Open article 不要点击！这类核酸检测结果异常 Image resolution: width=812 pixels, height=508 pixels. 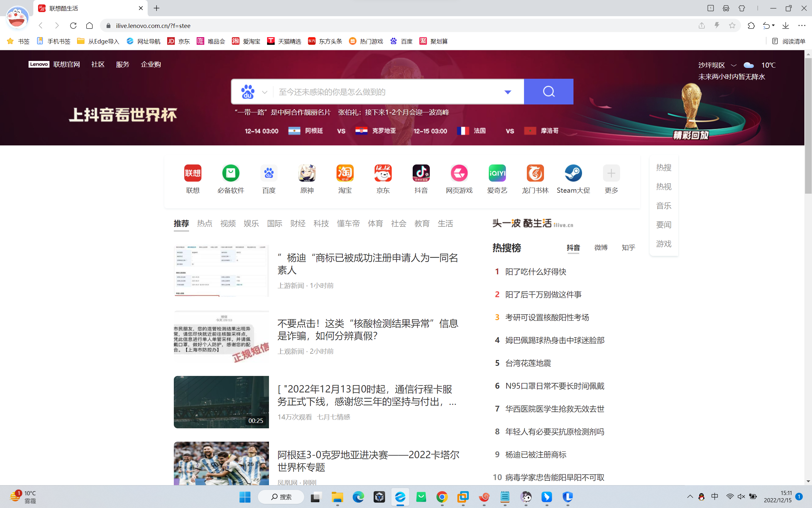pos(368,330)
